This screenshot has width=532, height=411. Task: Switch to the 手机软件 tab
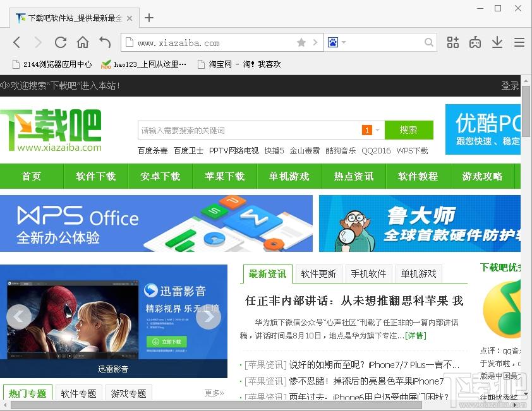[x=369, y=273]
